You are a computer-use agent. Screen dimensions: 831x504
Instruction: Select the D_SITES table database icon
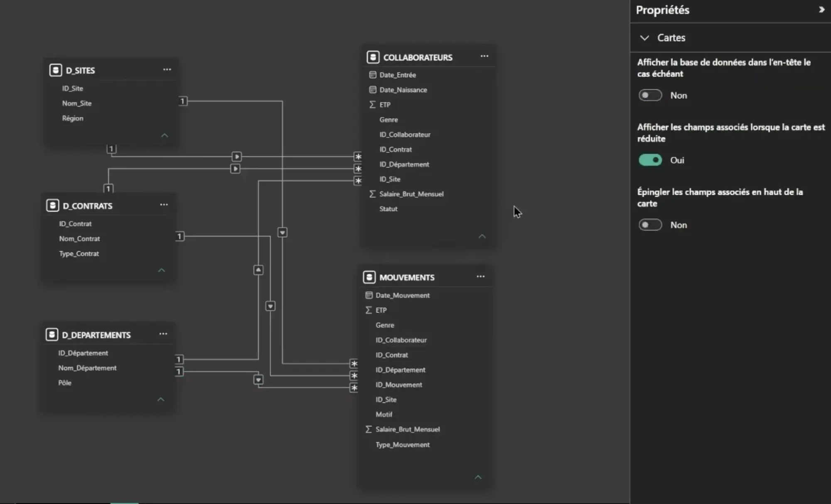coord(56,70)
